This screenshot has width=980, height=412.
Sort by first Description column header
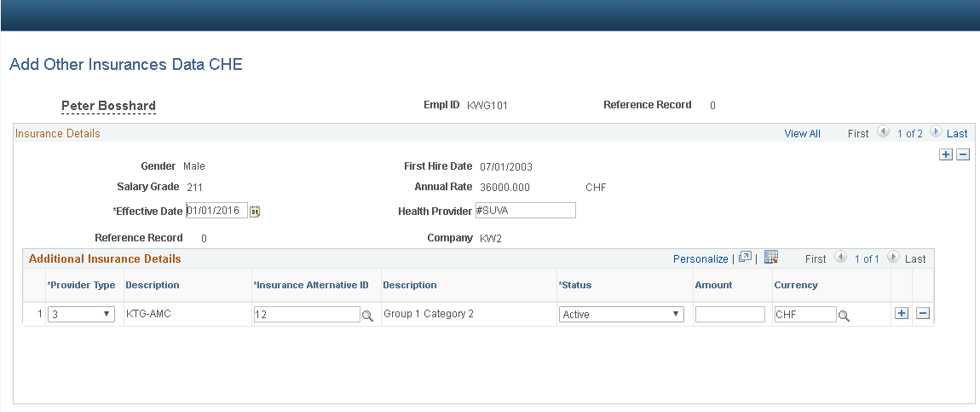pos(153,285)
